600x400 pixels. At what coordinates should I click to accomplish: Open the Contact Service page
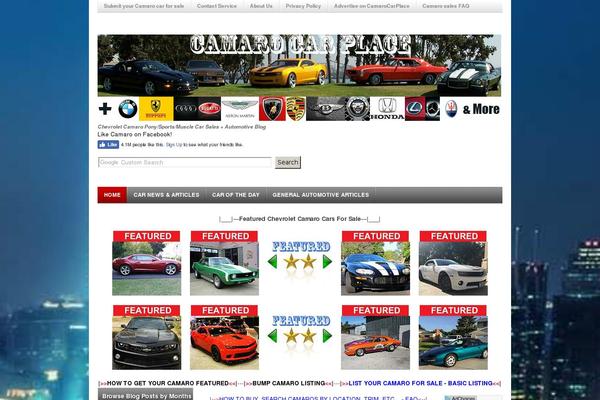pos(217,6)
